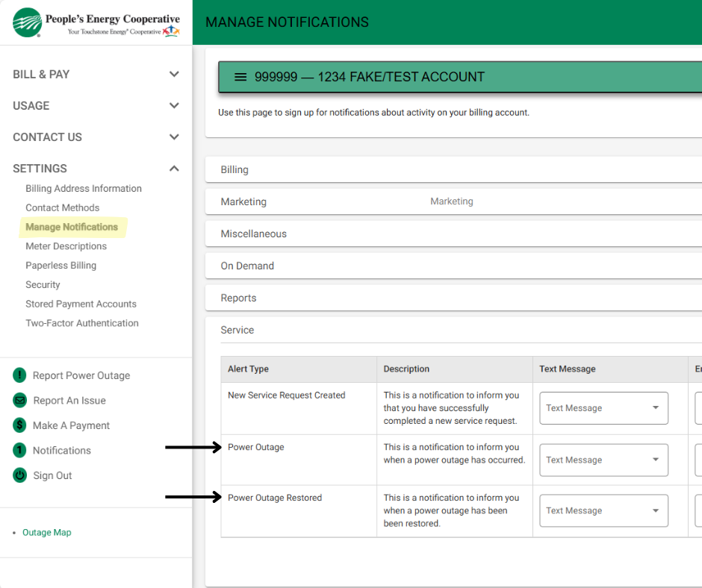Click the Report Power Outage link
The height and width of the screenshot is (588, 702).
point(81,375)
